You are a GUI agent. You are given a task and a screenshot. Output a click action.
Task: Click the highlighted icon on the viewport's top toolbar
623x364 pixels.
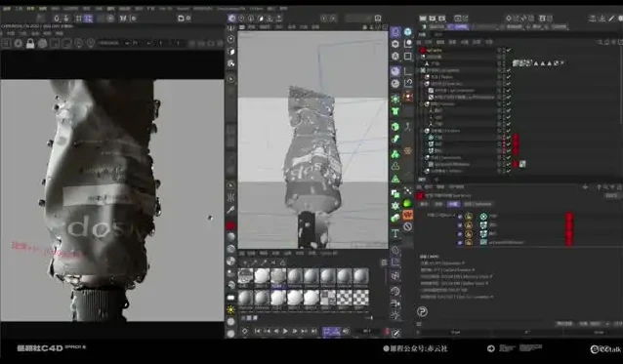coord(231,19)
